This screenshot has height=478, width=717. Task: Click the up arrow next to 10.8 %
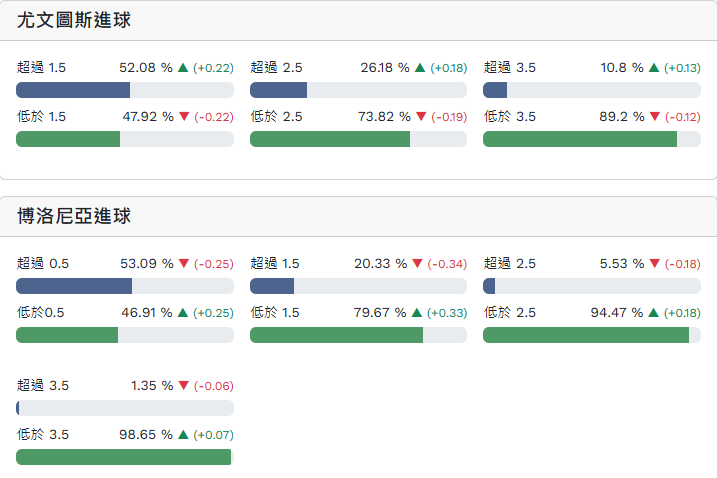click(654, 68)
